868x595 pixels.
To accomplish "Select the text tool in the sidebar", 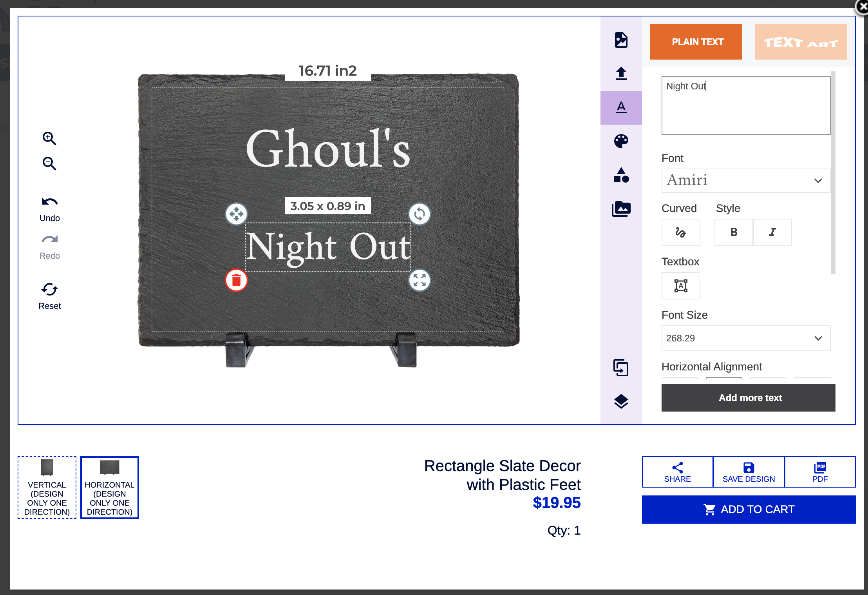I will [621, 107].
